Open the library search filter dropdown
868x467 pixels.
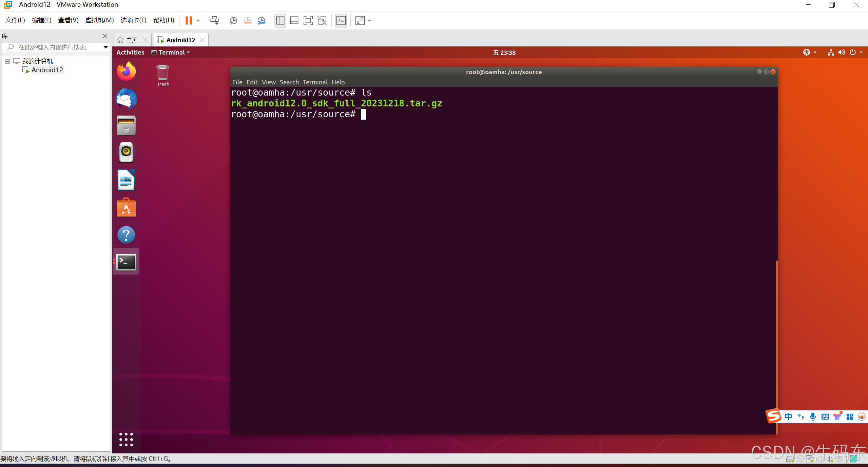coord(105,47)
